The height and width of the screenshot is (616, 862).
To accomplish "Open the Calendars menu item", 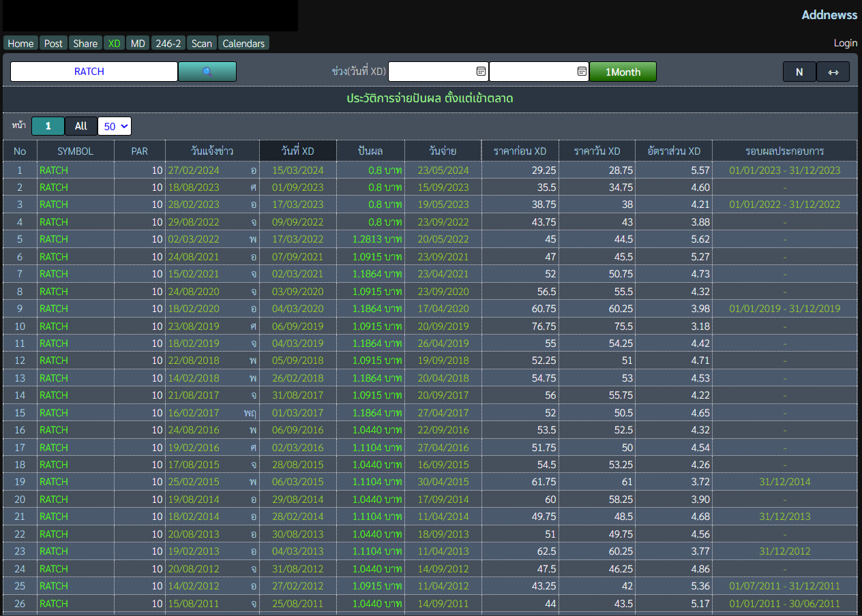I will click(243, 43).
